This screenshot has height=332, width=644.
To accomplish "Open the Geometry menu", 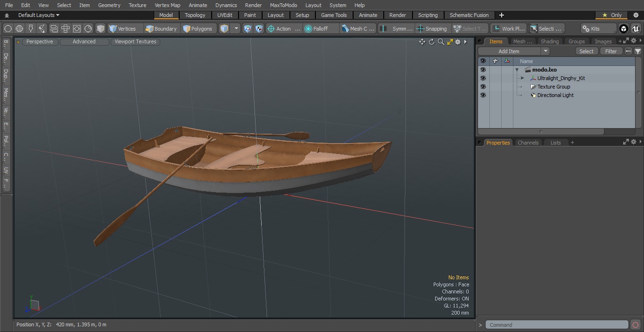I will point(109,5).
